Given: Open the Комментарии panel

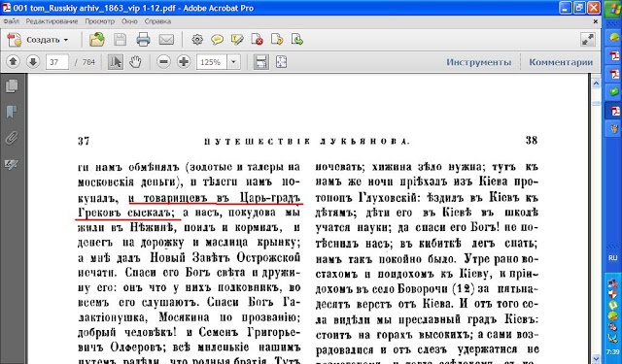Looking at the screenshot, I should point(561,62).
